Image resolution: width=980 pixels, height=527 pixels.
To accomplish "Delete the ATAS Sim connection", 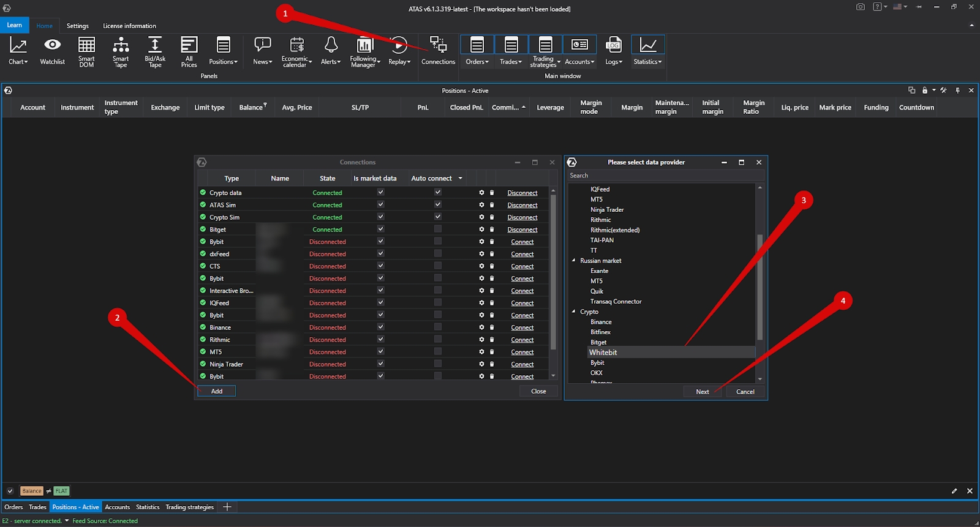I will pyautogui.click(x=492, y=205).
